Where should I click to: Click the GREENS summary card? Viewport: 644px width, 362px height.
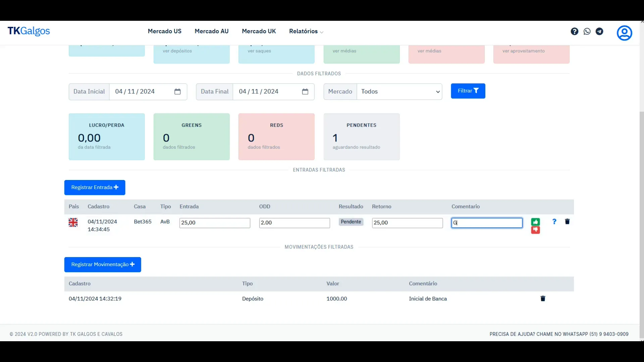(x=192, y=137)
